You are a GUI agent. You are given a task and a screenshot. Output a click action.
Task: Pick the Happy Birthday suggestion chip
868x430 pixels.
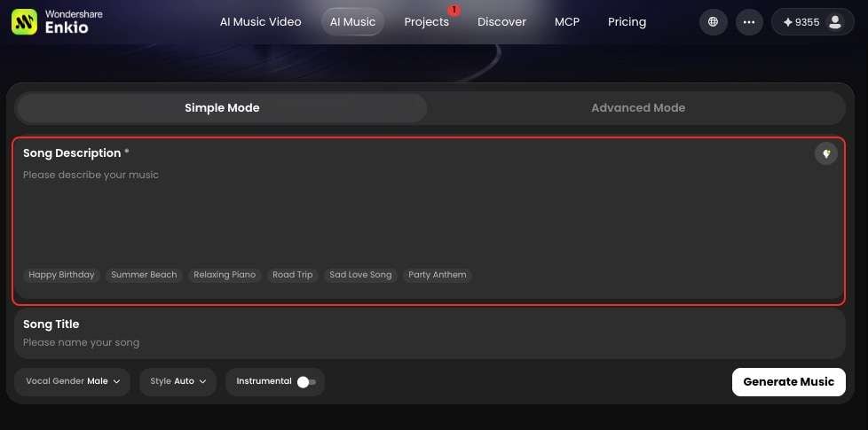[x=61, y=275]
